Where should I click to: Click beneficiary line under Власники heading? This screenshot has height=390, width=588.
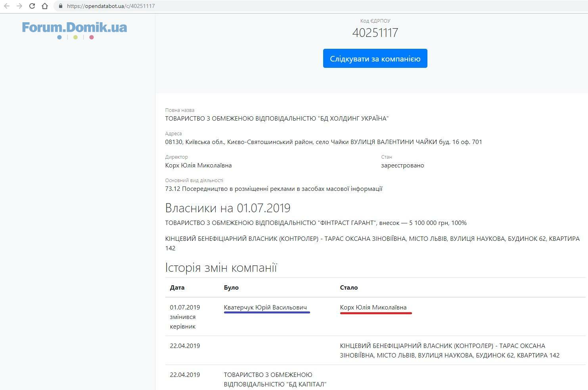coord(372,243)
